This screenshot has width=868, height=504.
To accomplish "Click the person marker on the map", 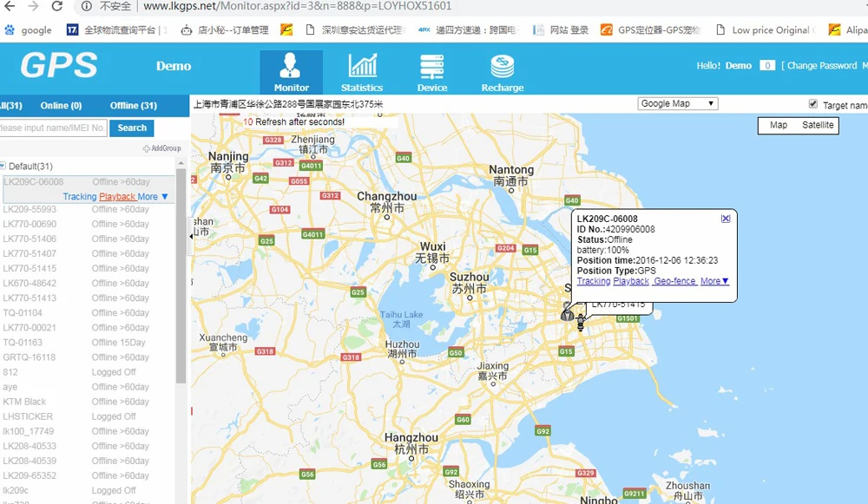I will [567, 312].
